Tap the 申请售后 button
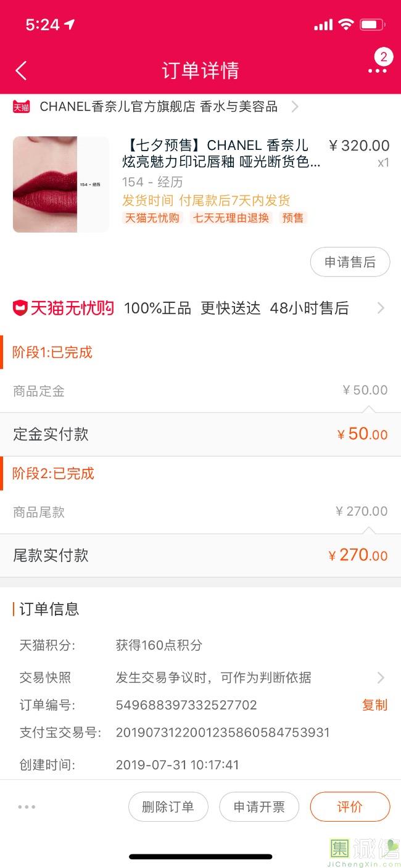Viewport: 401px width, 868px height. [x=350, y=262]
